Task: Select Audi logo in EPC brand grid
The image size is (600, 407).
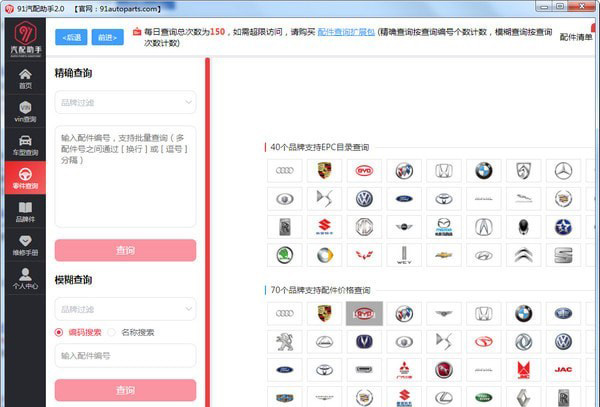Action: [285, 171]
